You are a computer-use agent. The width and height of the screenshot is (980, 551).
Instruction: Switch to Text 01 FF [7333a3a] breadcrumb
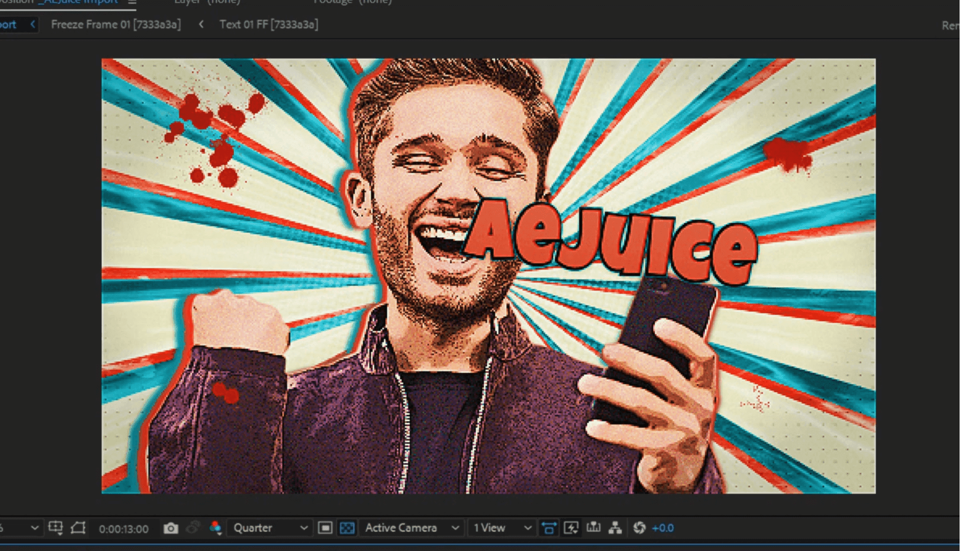click(269, 24)
